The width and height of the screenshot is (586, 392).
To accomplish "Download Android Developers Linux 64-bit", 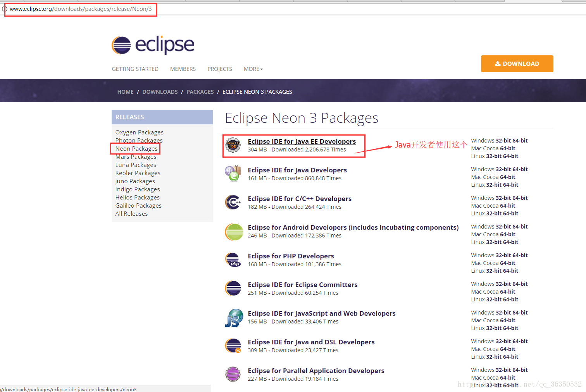I will coord(511,242).
